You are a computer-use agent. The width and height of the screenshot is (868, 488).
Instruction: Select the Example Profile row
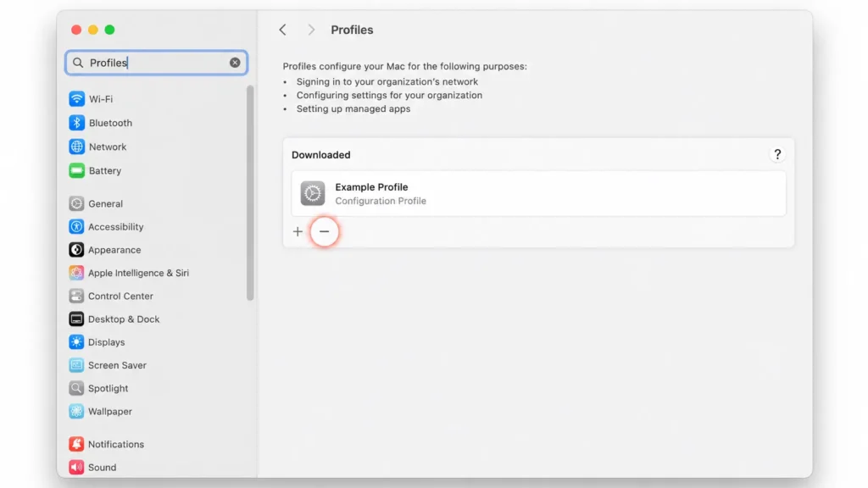(x=538, y=194)
